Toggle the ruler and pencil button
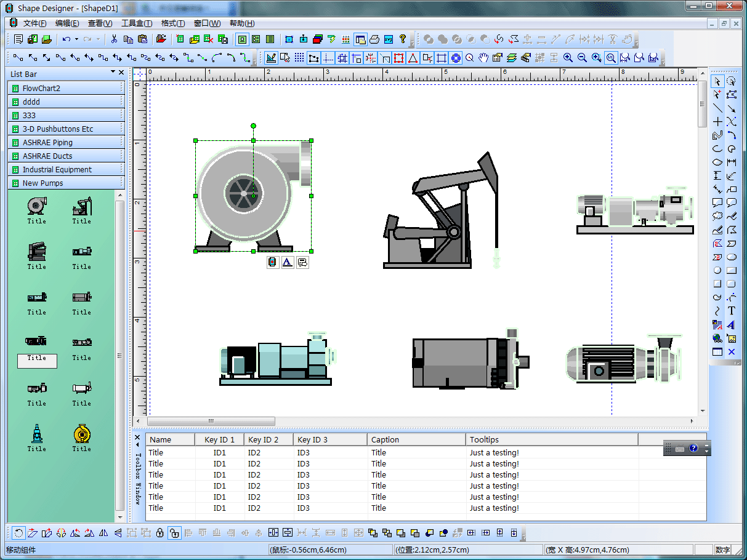The image size is (747, 560). click(271, 58)
